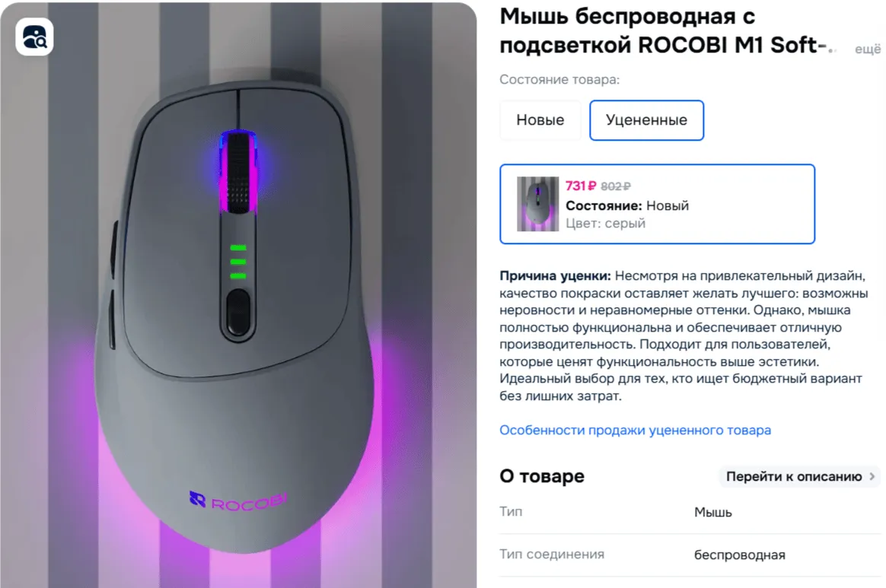Viewport: 886px width, 588px height.
Task: Click Состояние: Новый text in offer card
Action: point(627,205)
